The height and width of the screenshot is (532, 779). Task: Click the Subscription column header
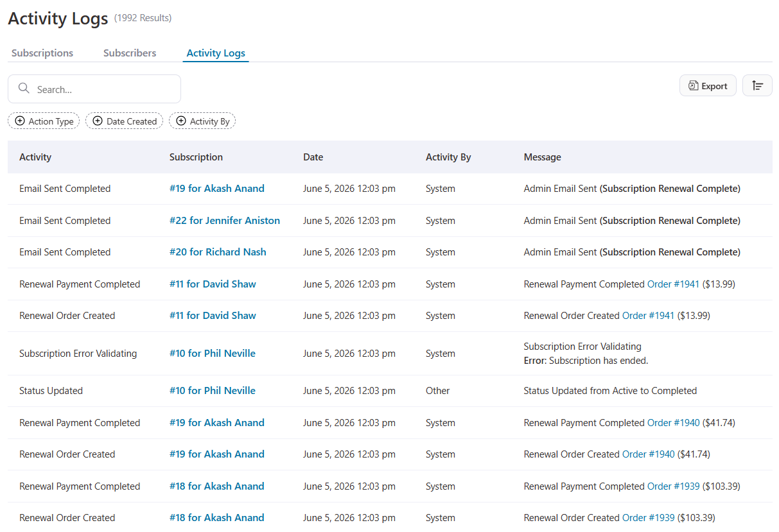click(x=196, y=157)
